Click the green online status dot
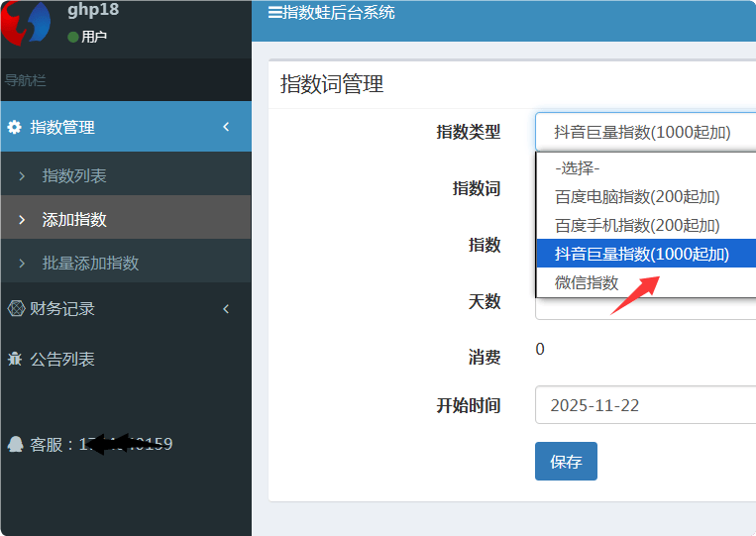This screenshot has width=756, height=536. tap(72, 37)
